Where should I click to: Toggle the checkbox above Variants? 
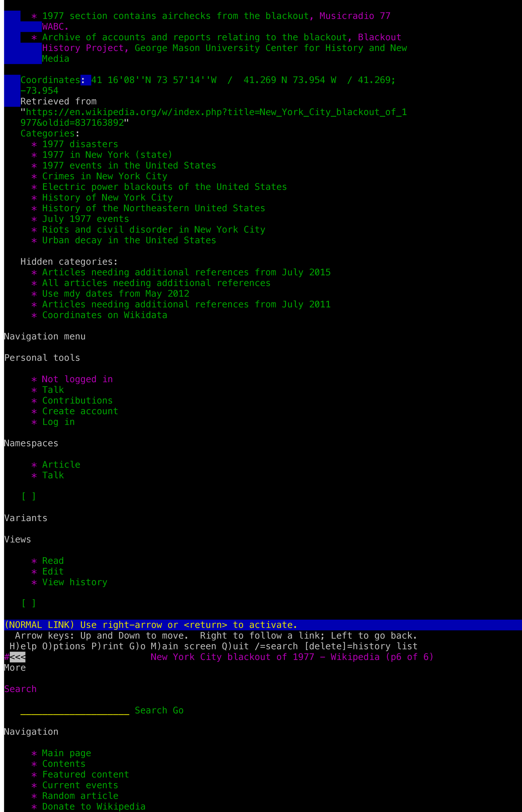[29, 496]
